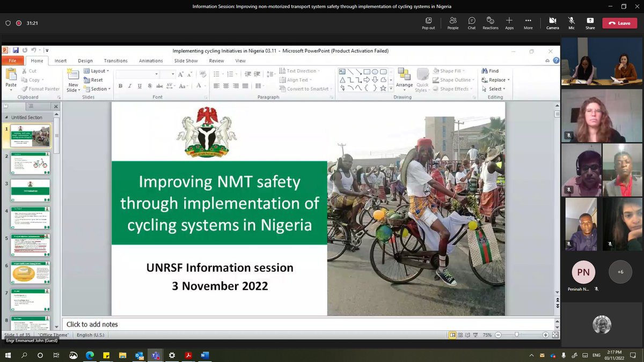Open Word from the taskbar

[205, 355]
